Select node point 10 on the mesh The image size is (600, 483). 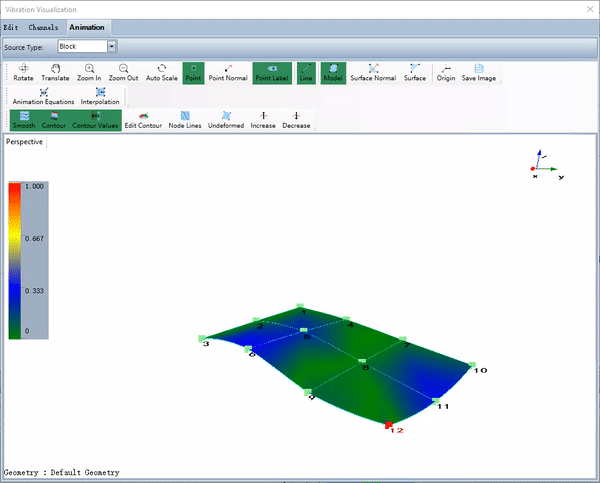pyautogui.click(x=472, y=365)
